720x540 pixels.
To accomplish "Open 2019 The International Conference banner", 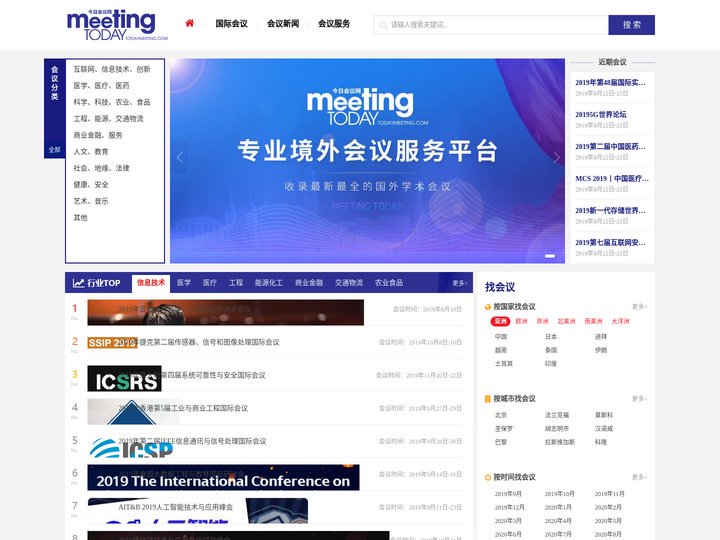I will click(223, 478).
